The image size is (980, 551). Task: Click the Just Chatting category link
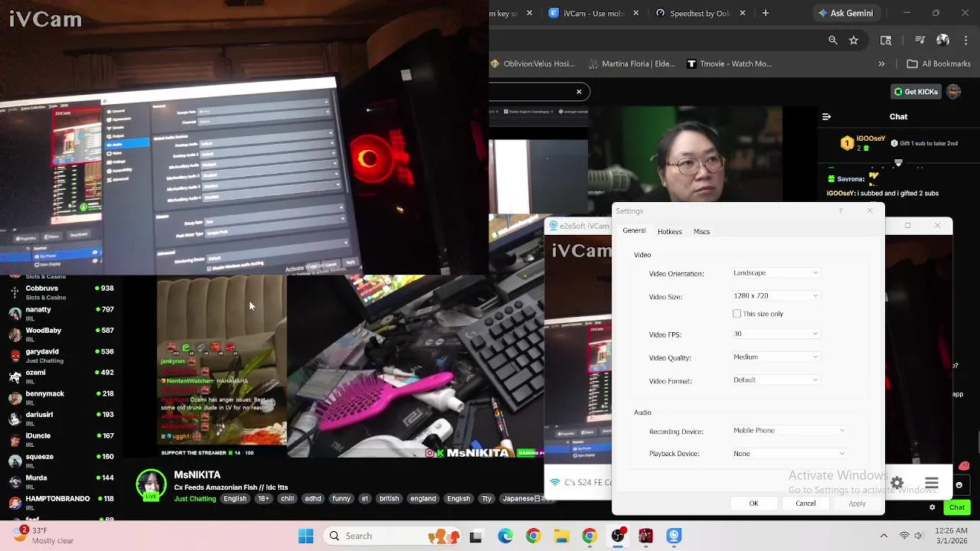195,499
